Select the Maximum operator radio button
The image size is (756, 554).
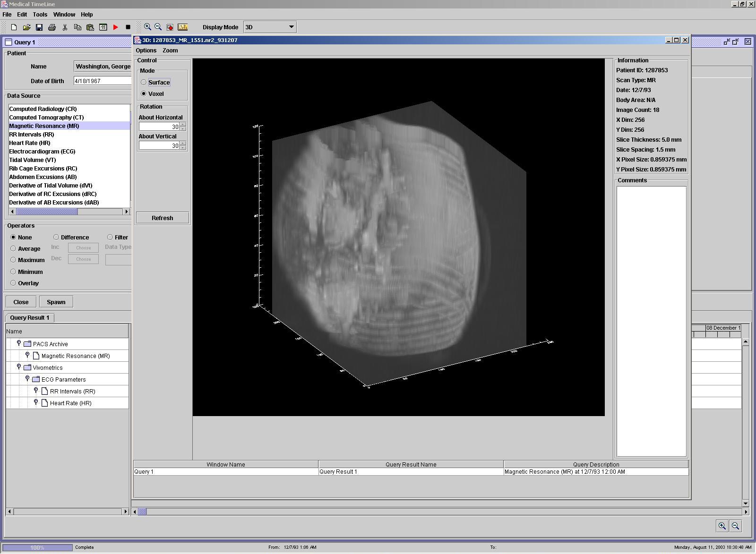pos(13,260)
